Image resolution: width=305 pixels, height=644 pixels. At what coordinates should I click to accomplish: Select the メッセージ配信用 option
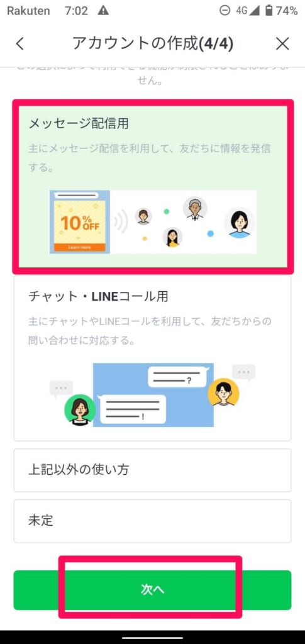pos(153,186)
